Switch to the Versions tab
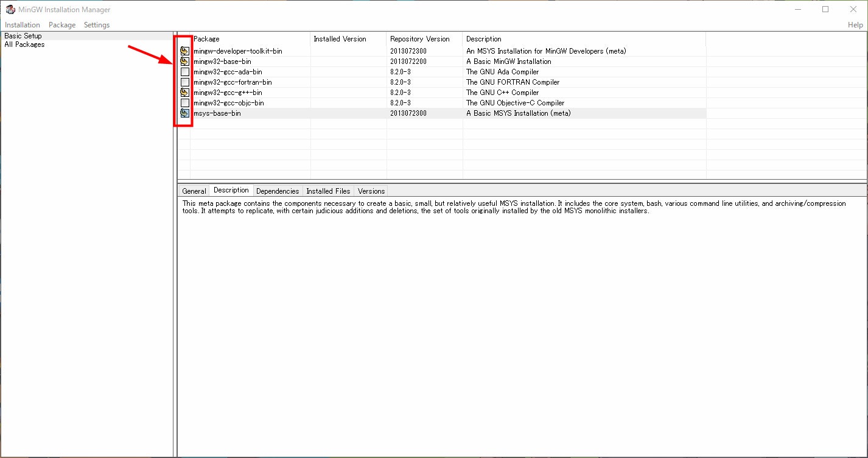 371,191
